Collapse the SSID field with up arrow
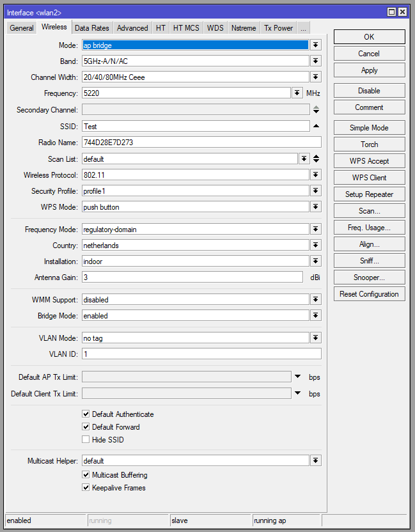Image resolution: width=415 pixels, height=532 pixels. [x=316, y=126]
